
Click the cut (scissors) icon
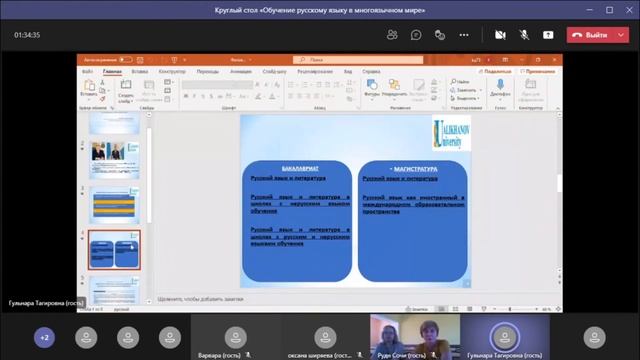pos(102,82)
